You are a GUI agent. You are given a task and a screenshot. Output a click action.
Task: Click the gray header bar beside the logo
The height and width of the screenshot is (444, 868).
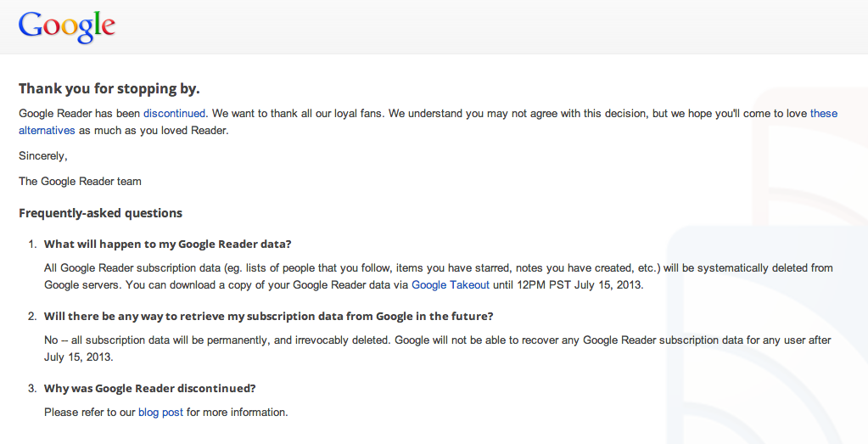(492, 26)
